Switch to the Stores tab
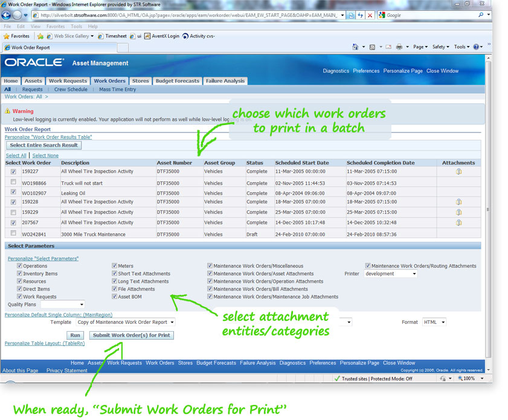The width and height of the screenshot is (508, 420). 141,81
